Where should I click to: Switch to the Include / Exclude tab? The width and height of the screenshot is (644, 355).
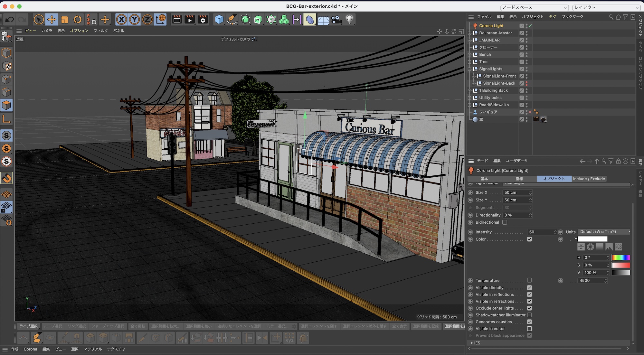coord(589,179)
